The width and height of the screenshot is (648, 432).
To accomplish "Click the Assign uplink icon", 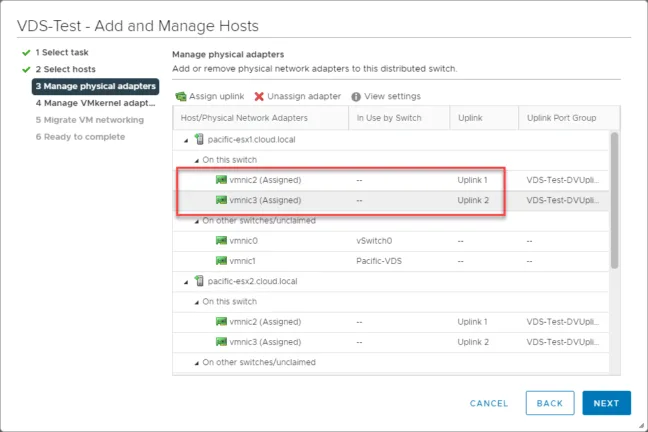I will point(181,96).
